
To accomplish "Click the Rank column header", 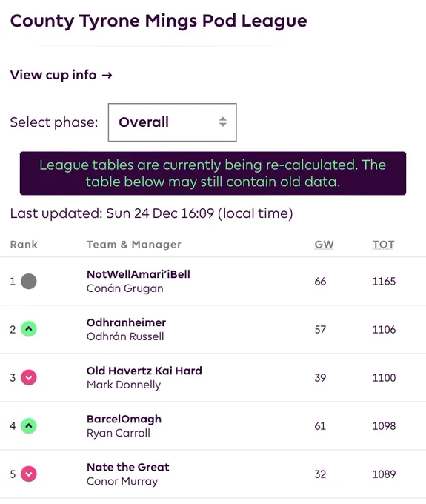I will [24, 245].
